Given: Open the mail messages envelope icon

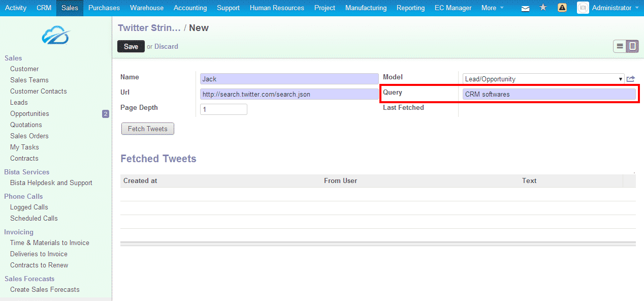Looking at the screenshot, I should [526, 8].
